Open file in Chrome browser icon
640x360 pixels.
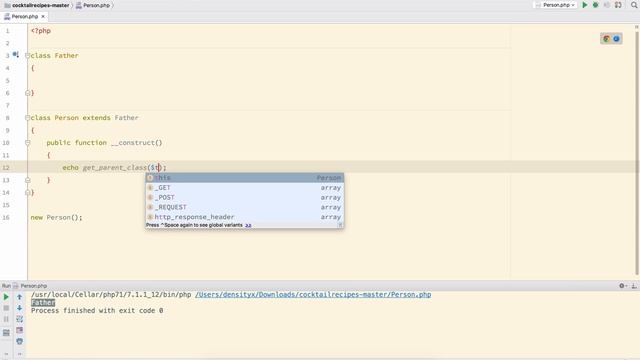pos(606,39)
